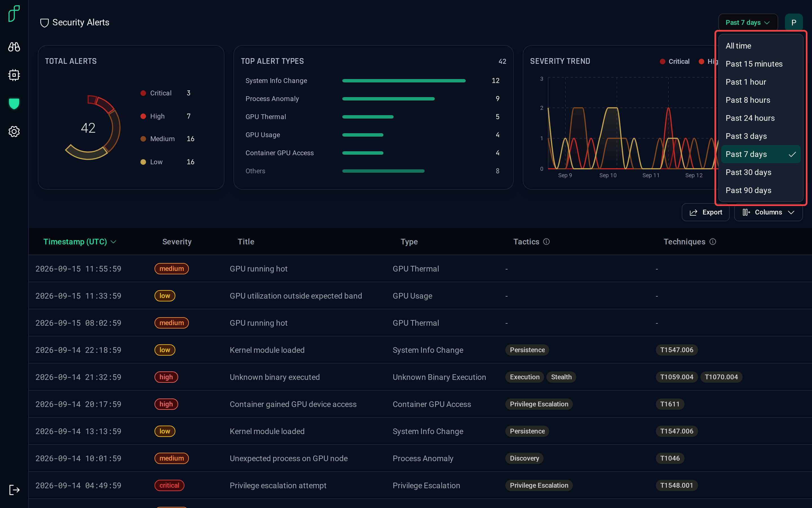Select Past 3 days option

761,136
